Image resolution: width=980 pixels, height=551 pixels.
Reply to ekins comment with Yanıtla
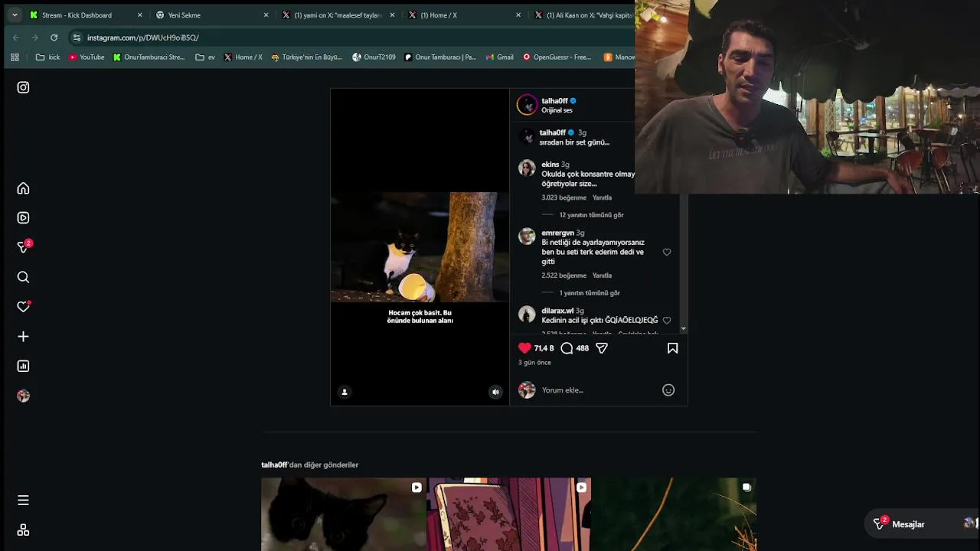coord(602,197)
